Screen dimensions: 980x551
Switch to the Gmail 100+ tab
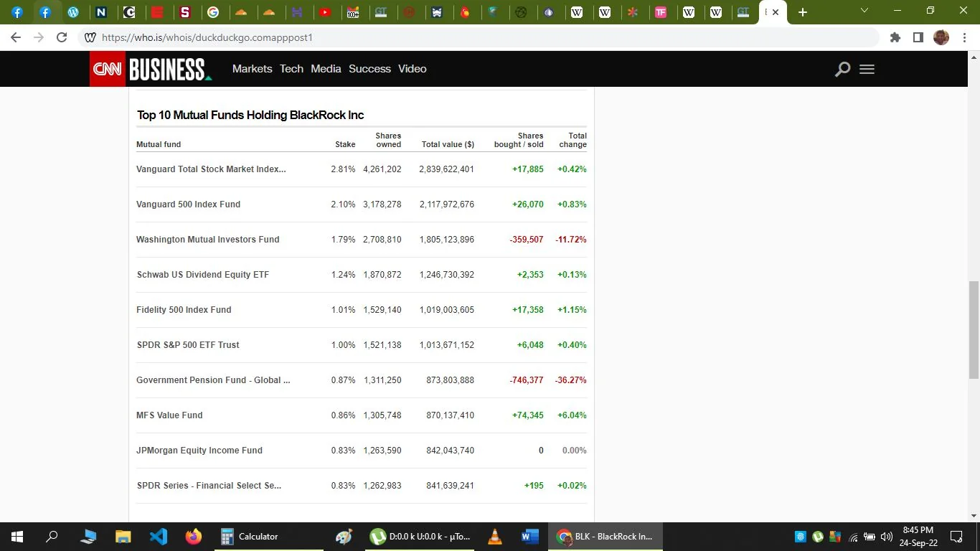353,12
